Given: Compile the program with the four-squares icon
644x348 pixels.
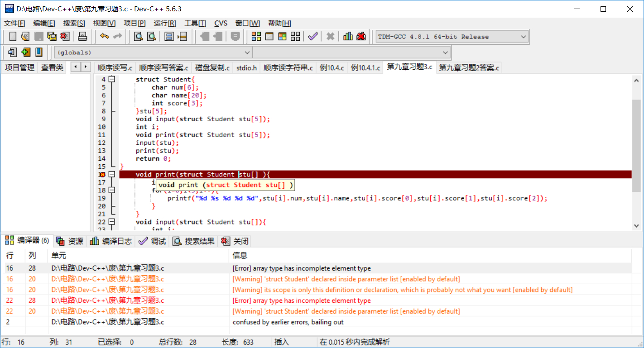Looking at the screenshot, I should (256, 37).
